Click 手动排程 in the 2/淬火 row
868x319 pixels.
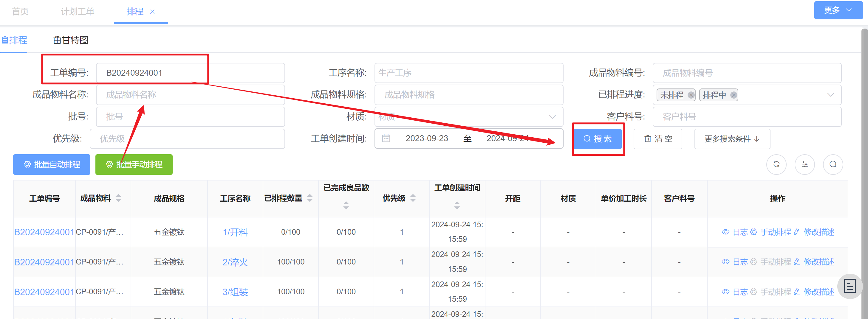pyautogui.click(x=771, y=262)
